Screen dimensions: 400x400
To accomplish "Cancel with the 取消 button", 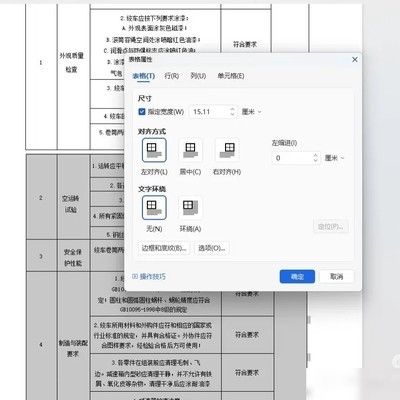I will coord(336,276).
